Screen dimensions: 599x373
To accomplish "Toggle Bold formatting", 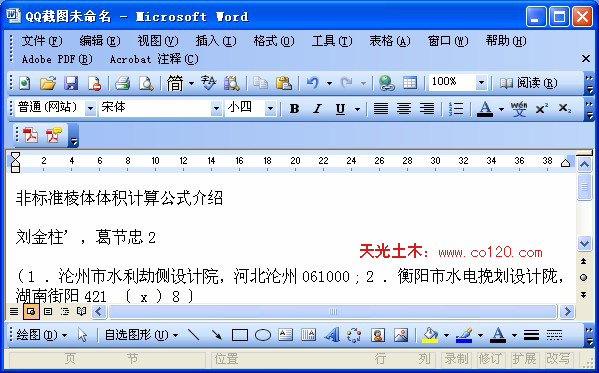I will click(x=294, y=109).
